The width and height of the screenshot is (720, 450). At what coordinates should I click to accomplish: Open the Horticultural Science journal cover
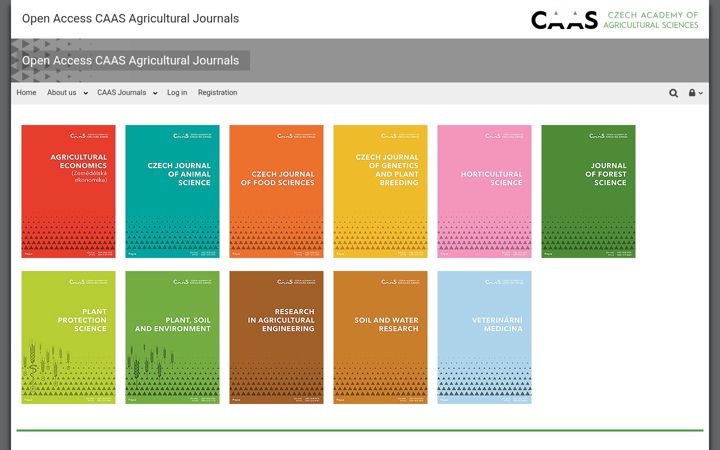click(484, 191)
